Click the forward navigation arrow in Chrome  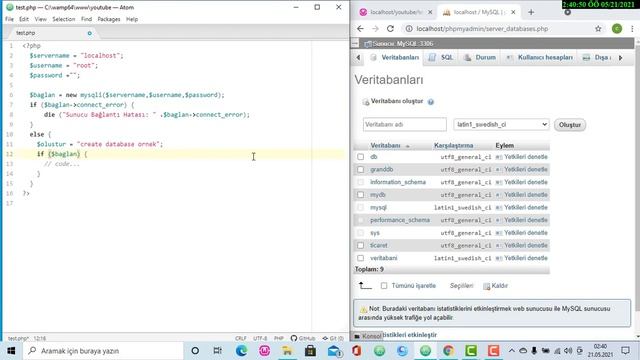375,29
